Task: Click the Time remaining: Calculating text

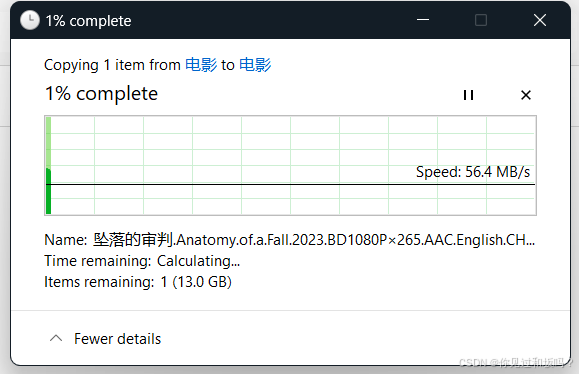Action: tap(142, 261)
